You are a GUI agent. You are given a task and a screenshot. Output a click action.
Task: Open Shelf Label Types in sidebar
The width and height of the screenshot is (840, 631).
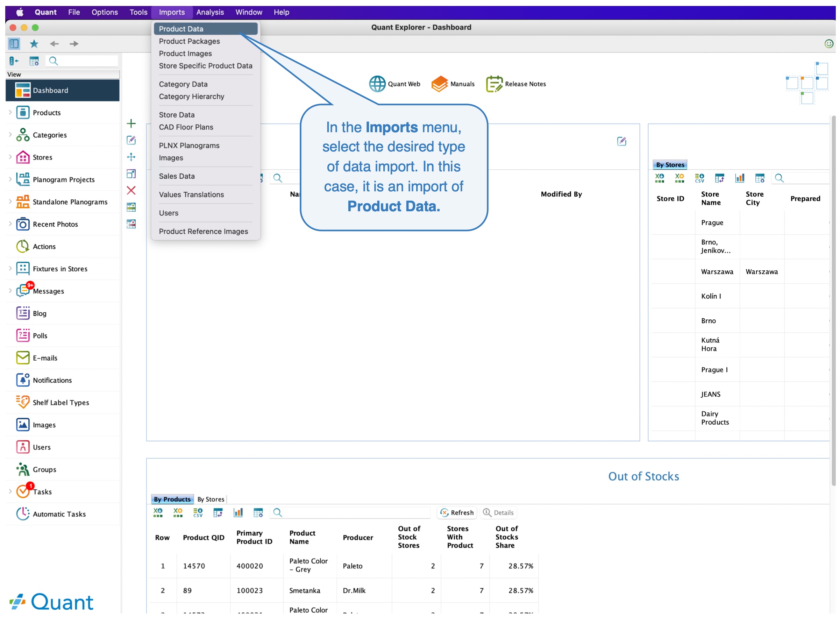(63, 403)
